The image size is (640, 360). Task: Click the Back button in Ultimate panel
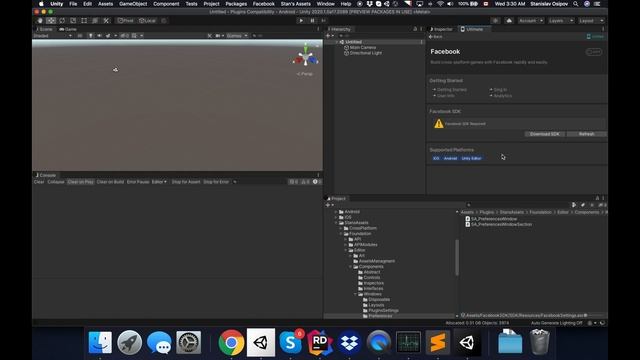pos(436,36)
